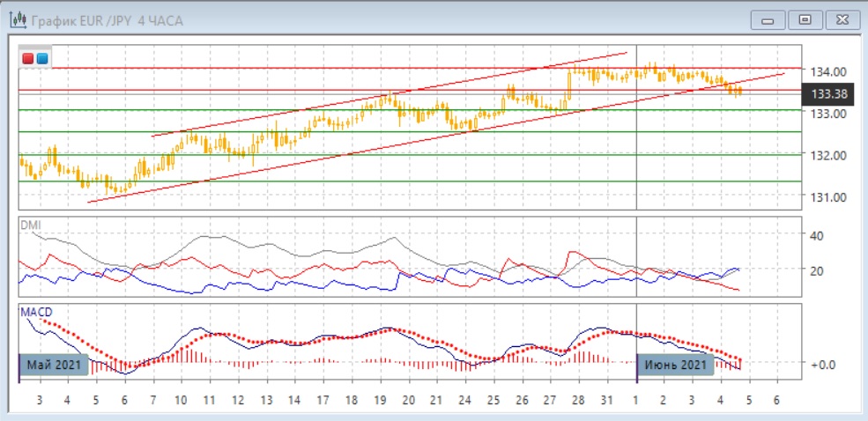This screenshot has width=868, height=421.
Task: Click the MACD zero level label +0.0
Action: click(823, 364)
